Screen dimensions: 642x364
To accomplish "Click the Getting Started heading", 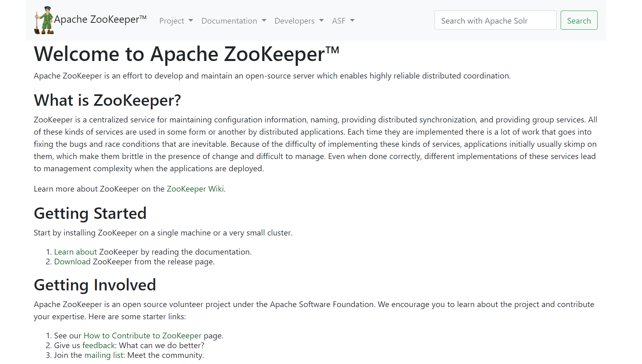I will coord(90,213).
